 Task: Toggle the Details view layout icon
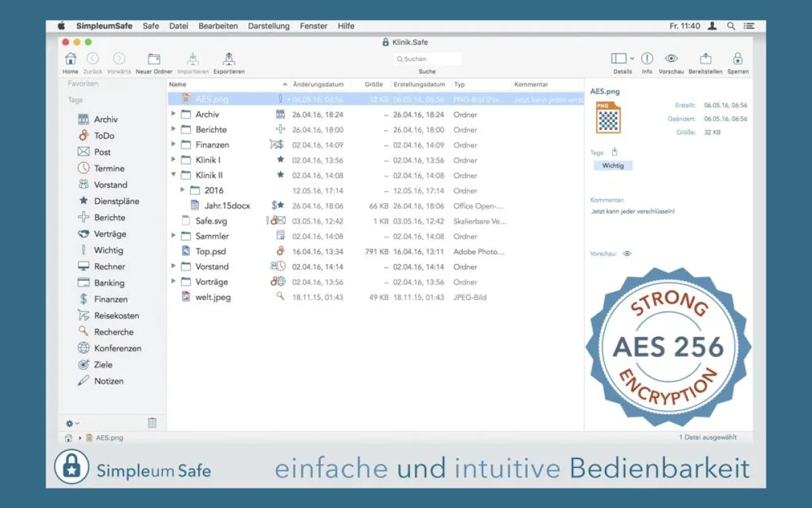point(618,58)
